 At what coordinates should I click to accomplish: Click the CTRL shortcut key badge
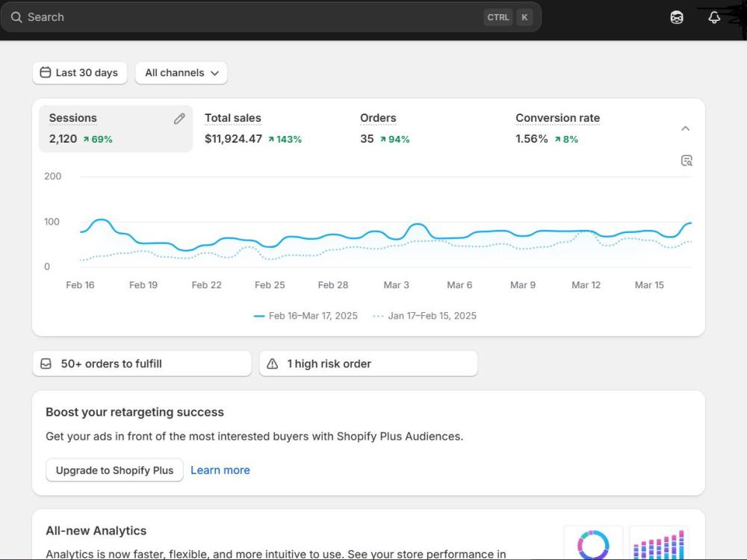coord(498,17)
